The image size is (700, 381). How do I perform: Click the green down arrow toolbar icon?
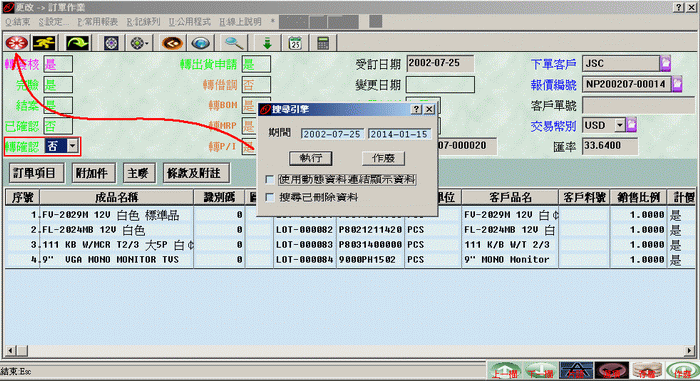[x=267, y=43]
